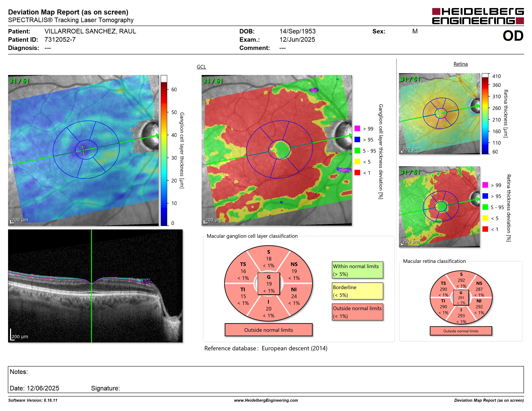Click the exam date 12/Jun/2025

(x=297, y=40)
